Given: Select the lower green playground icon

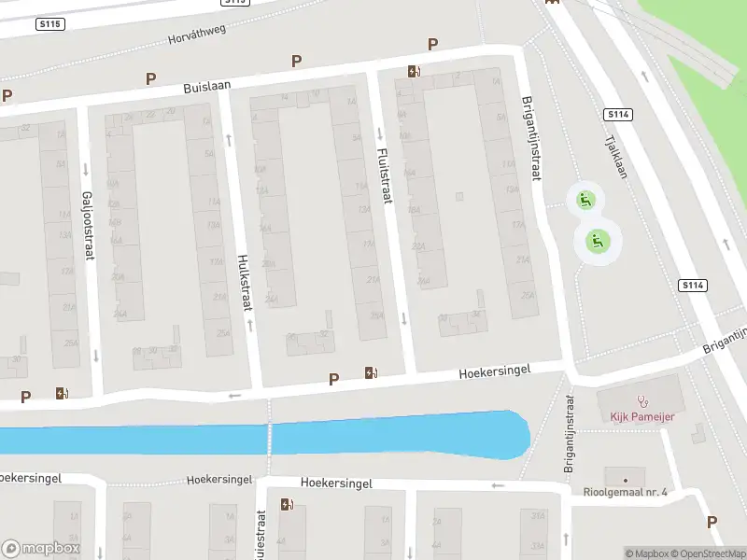Looking at the screenshot, I should tap(598, 242).
